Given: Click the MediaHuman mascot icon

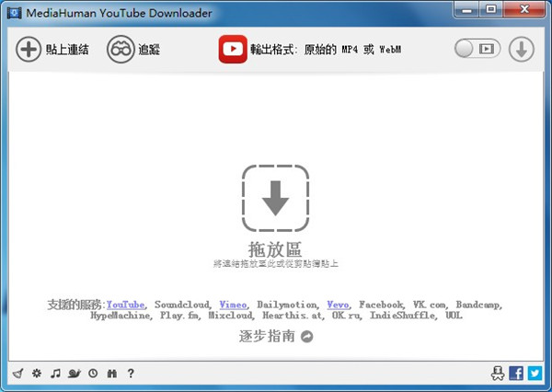Looking at the screenshot, I should coord(498,374).
